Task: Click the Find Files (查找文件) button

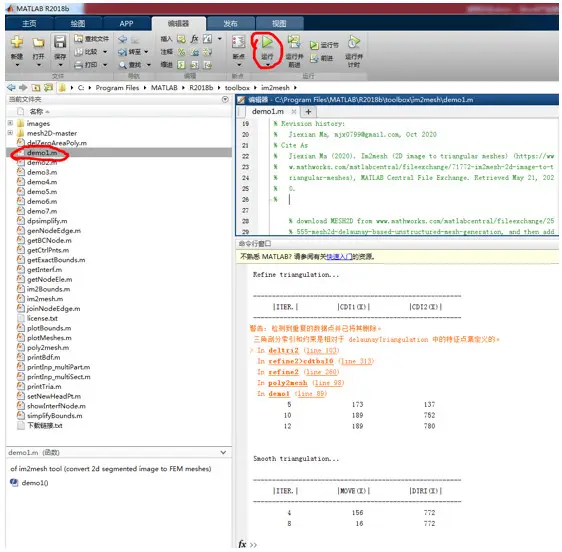Action: pos(91,39)
